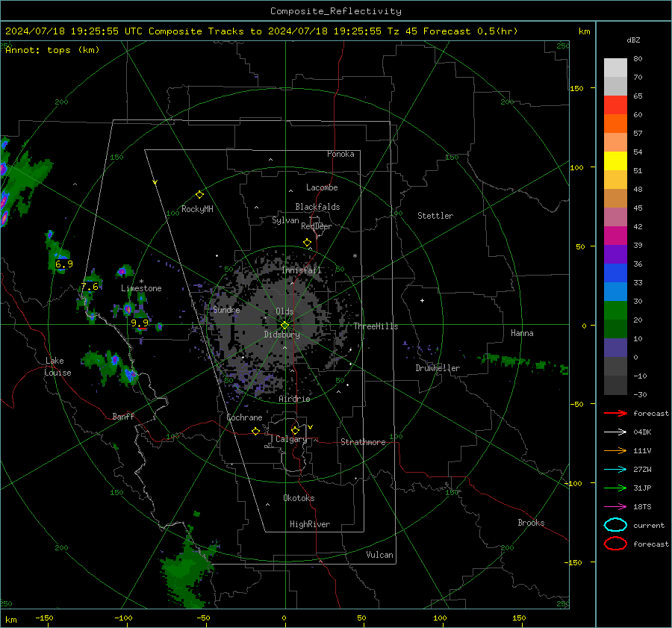Click the Hanna label
The width and height of the screenshot is (672, 628).
click(x=522, y=333)
